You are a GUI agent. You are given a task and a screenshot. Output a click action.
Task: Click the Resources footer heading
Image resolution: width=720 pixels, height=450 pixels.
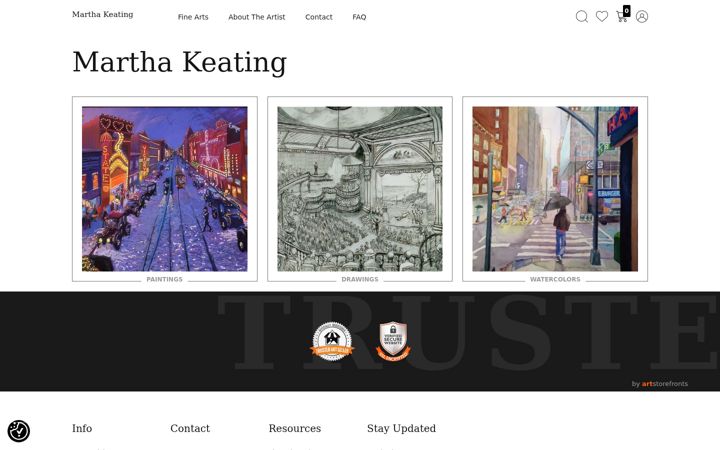pos(295,428)
